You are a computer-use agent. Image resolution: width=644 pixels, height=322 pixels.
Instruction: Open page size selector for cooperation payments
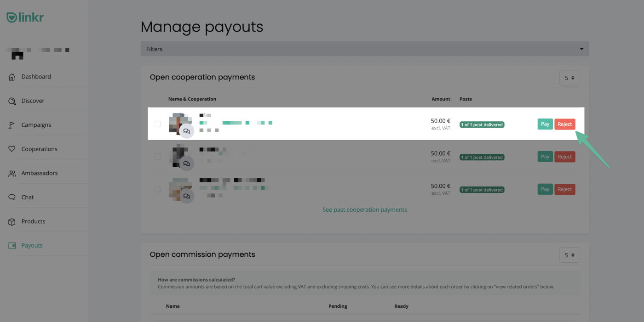[x=569, y=78]
